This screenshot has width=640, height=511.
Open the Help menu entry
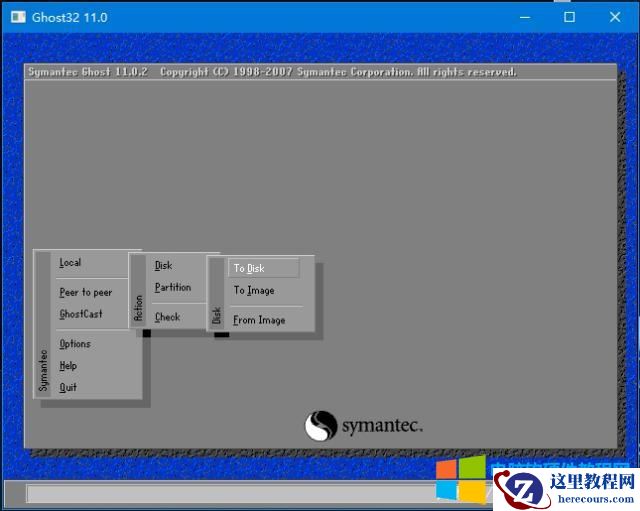(68, 366)
